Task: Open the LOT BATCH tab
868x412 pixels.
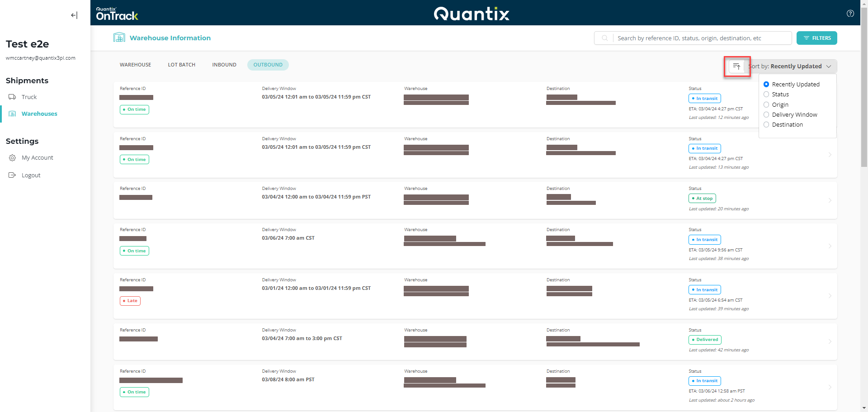Action: [x=182, y=65]
